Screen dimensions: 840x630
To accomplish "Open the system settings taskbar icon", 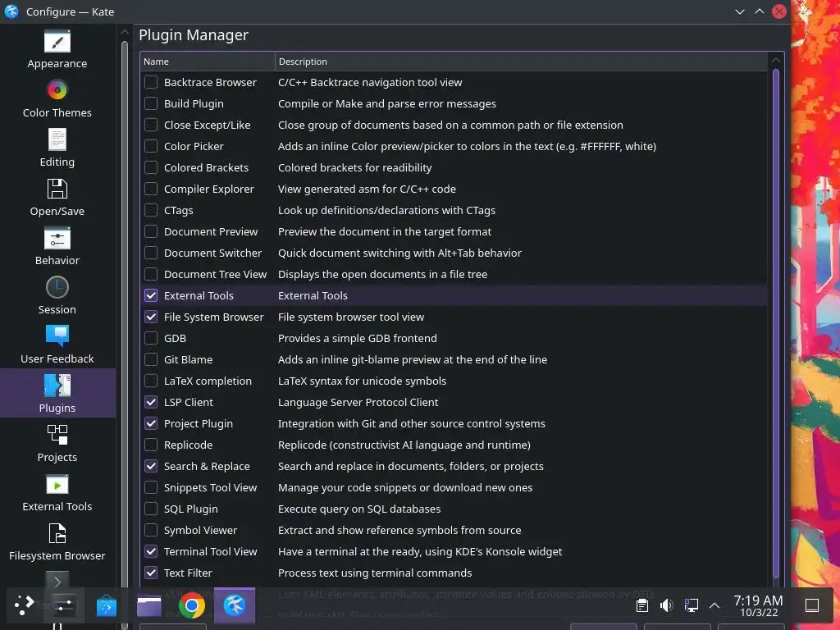I will pyautogui.click(x=63, y=606).
